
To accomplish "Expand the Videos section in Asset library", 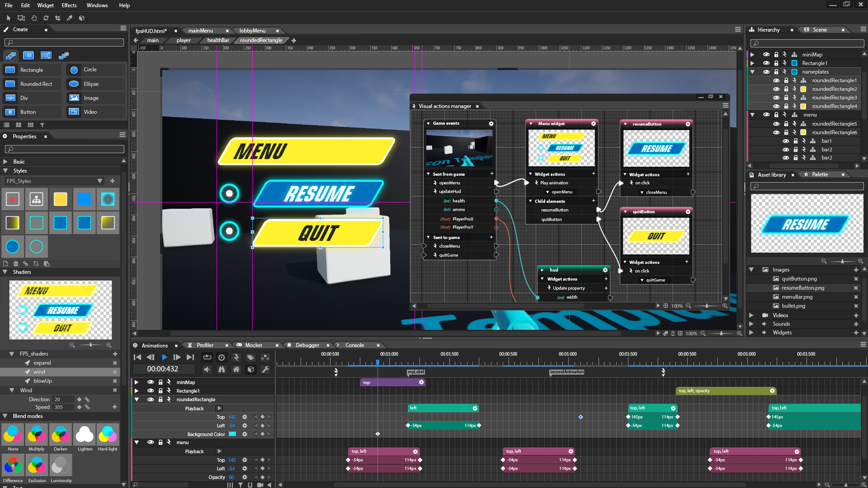I will pyautogui.click(x=751, y=315).
